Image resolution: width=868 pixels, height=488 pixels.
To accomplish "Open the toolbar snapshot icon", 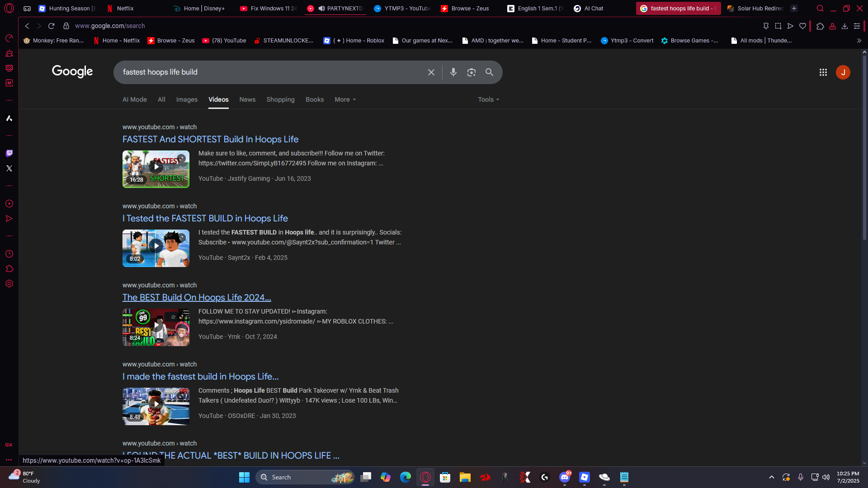I will (778, 26).
